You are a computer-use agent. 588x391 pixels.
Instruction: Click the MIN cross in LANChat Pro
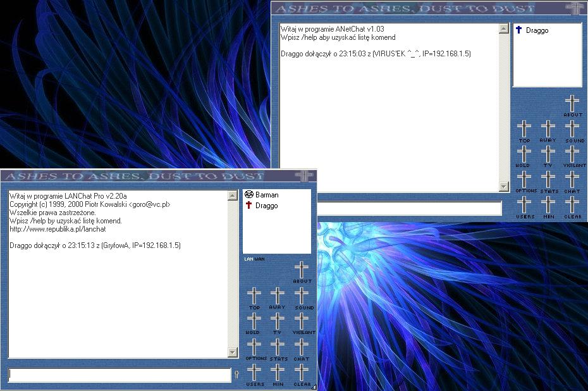tap(278, 373)
